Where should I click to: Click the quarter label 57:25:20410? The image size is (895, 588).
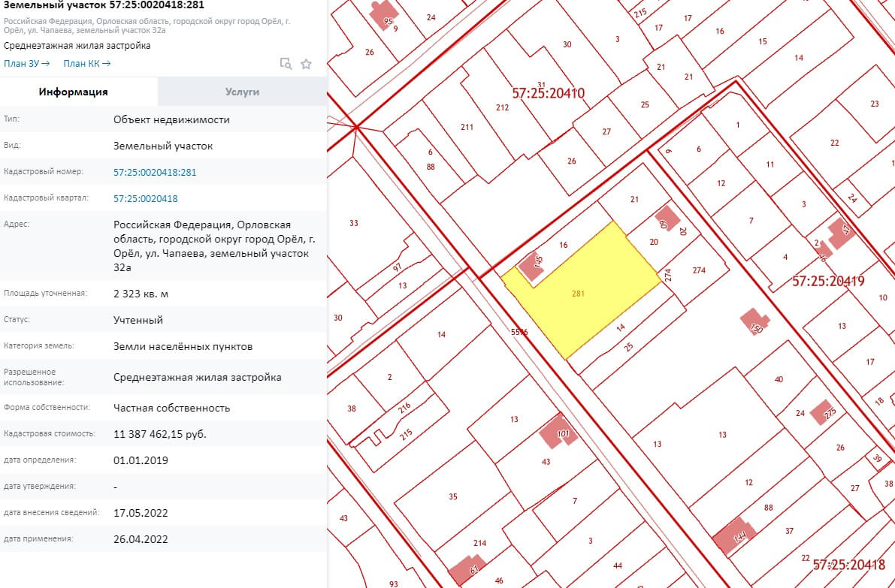point(548,94)
